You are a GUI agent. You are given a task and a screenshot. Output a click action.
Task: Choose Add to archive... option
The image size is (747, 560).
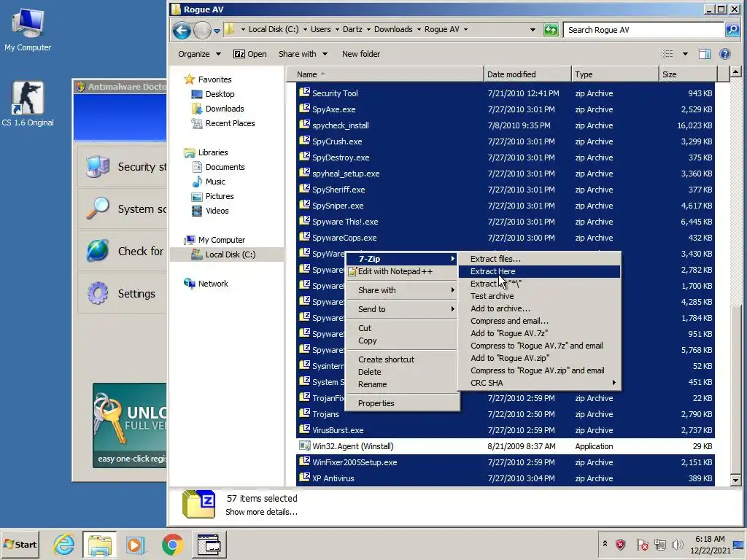click(539, 308)
